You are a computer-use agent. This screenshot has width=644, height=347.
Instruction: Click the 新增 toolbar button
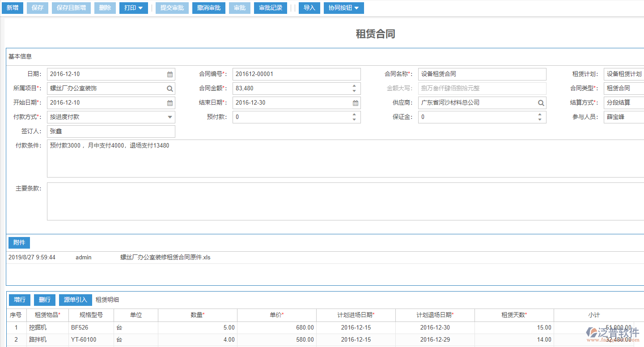click(12, 8)
